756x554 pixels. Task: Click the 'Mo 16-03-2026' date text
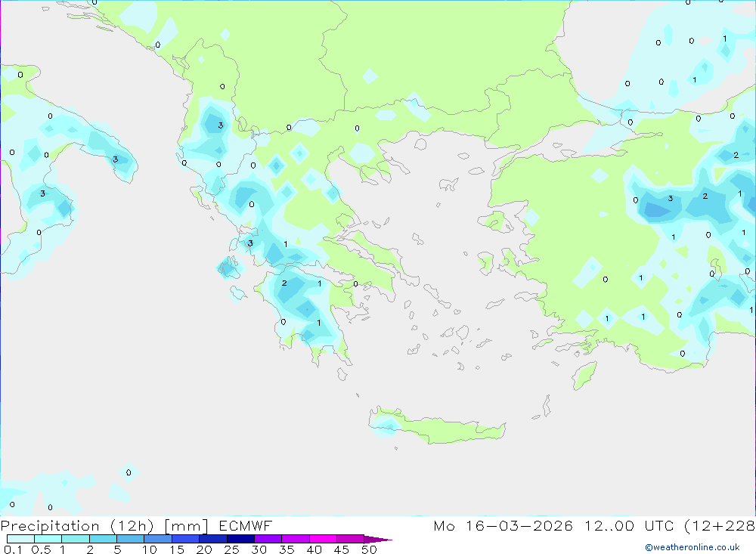(x=503, y=525)
